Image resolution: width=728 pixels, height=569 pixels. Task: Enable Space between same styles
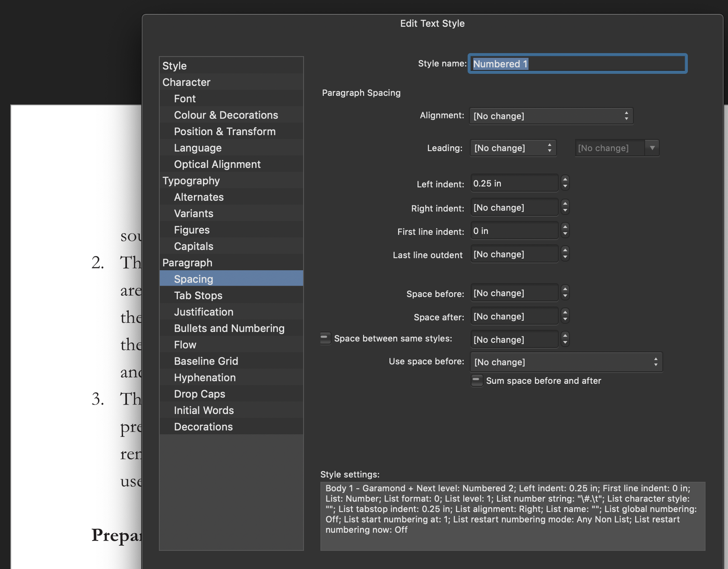[x=325, y=338]
